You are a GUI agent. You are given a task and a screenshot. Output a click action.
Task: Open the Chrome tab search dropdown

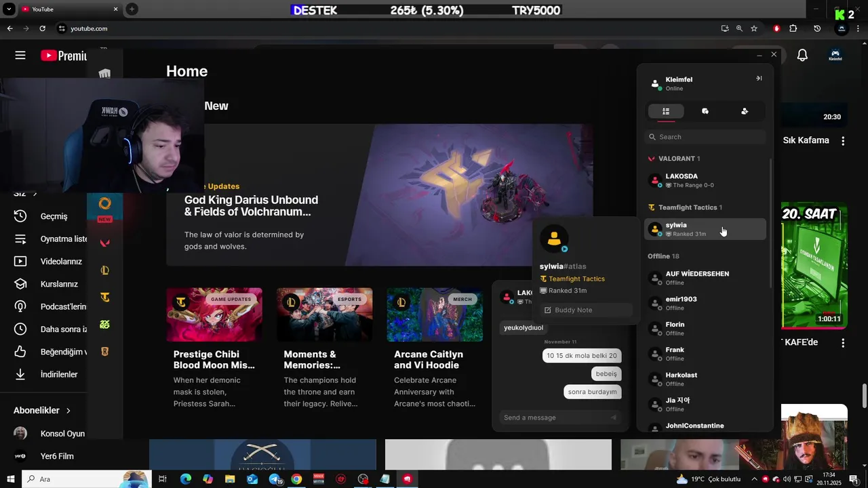pos(9,9)
